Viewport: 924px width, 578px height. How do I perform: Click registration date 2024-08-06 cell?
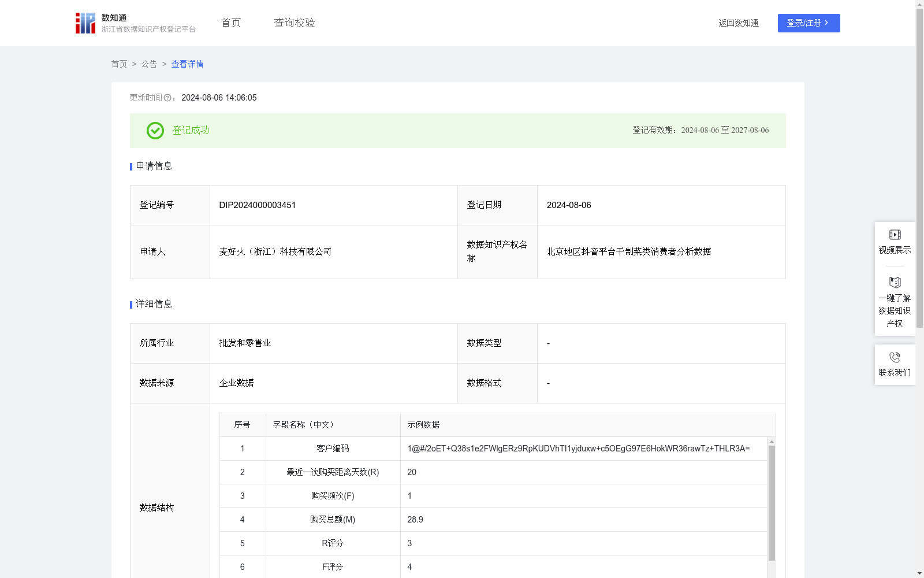(x=661, y=205)
